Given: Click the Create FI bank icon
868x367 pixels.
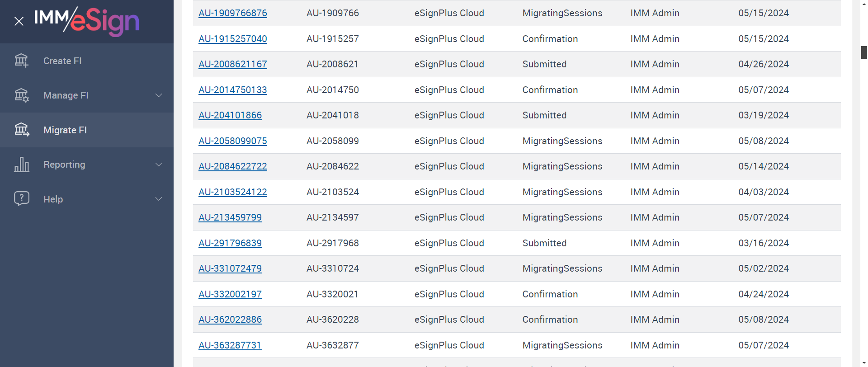Looking at the screenshot, I should point(21,61).
